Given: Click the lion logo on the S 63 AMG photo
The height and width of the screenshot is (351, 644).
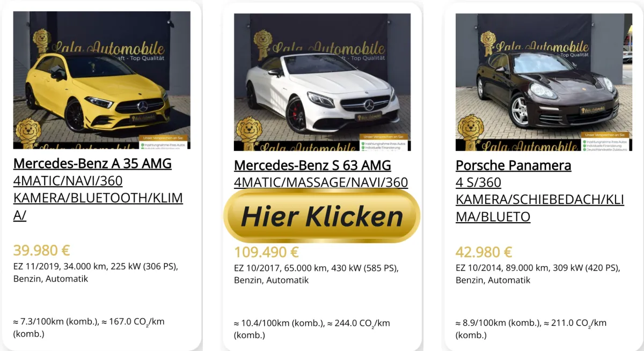Looking at the screenshot, I should (x=249, y=134).
